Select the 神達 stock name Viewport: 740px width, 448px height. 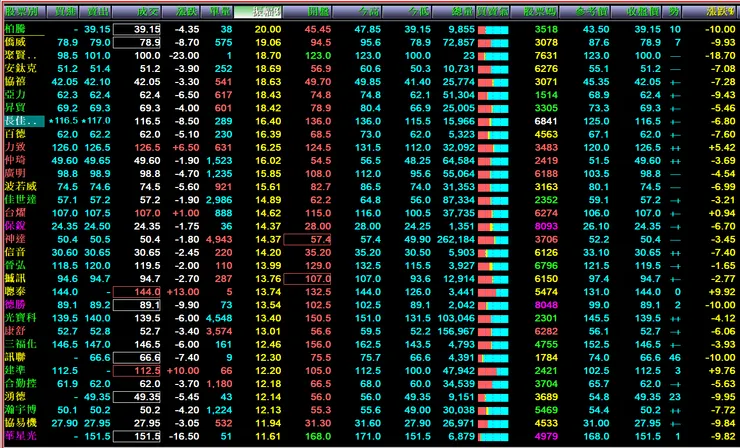tap(15, 239)
